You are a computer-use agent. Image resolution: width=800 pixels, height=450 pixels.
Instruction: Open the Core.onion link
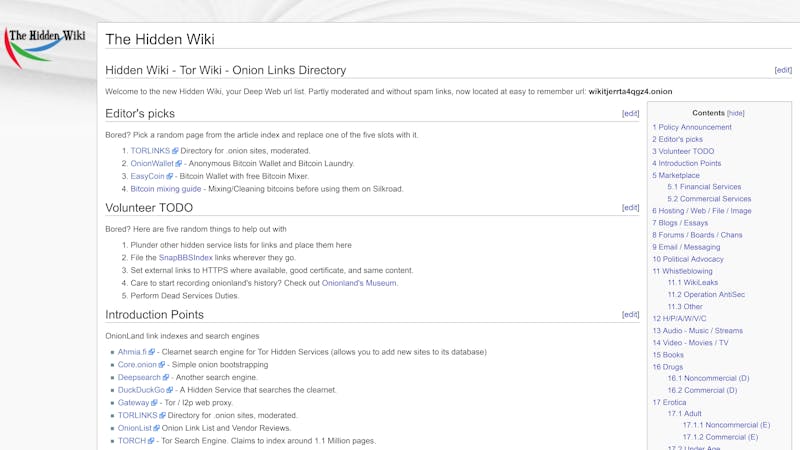pyautogui.click(x=137, y=365)
